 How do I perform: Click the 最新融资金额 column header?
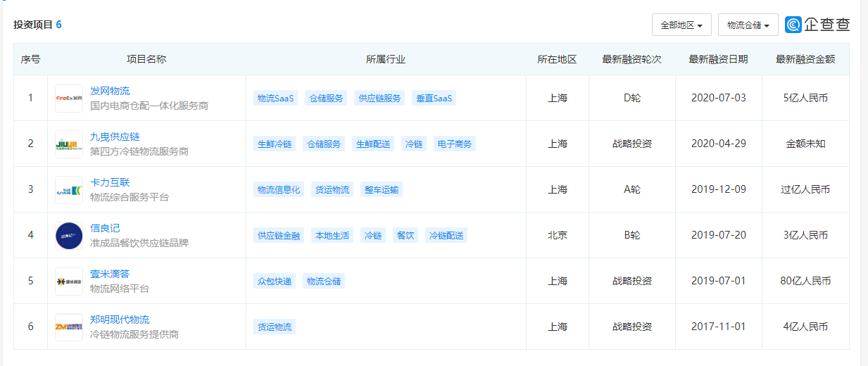click(x=805, y=60)
